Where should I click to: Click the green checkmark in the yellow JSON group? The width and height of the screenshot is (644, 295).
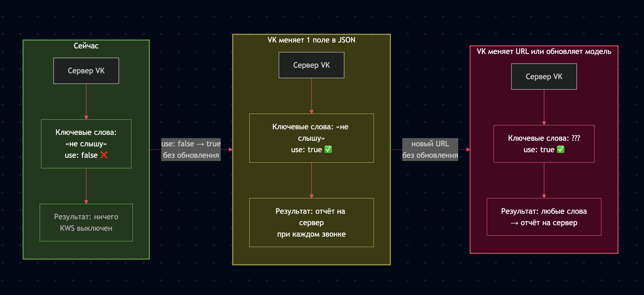[328, 150]
